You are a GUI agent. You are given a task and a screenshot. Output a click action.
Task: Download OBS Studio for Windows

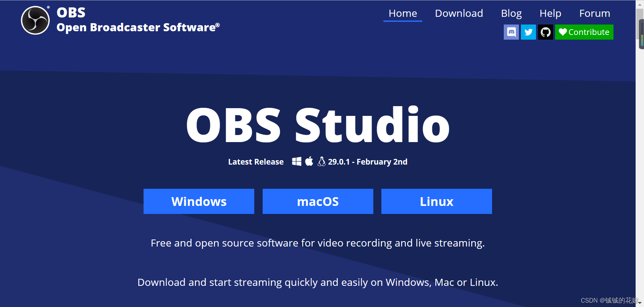(199, 201)
